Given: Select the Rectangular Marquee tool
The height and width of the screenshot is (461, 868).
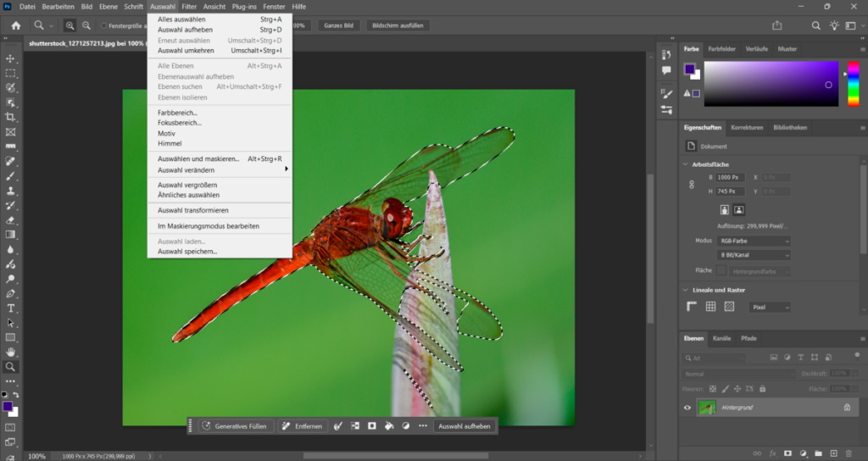Looking at the screenshot, I should (10, 73).
